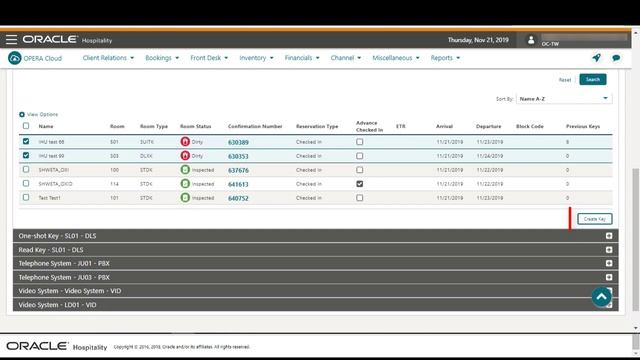Open confirmation number 637676
This screenshot has width=640, height=360.
pyautogui.click(x=238, y=170)
